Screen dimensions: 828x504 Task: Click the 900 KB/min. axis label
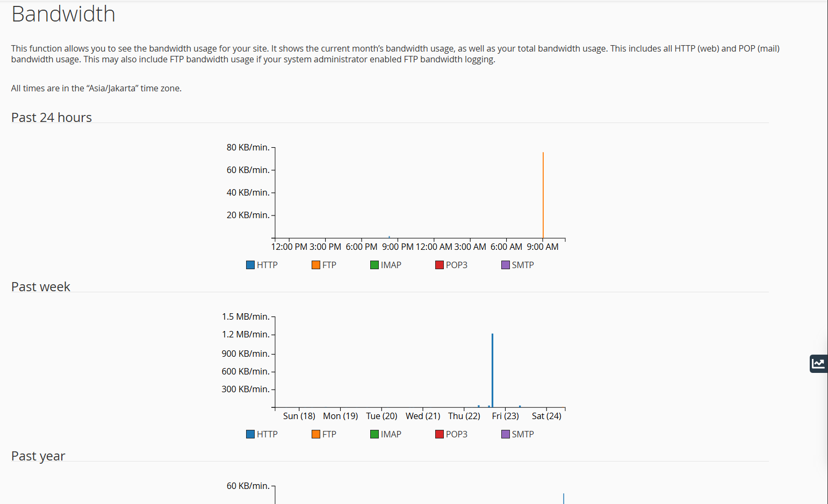tap(246, 354)
